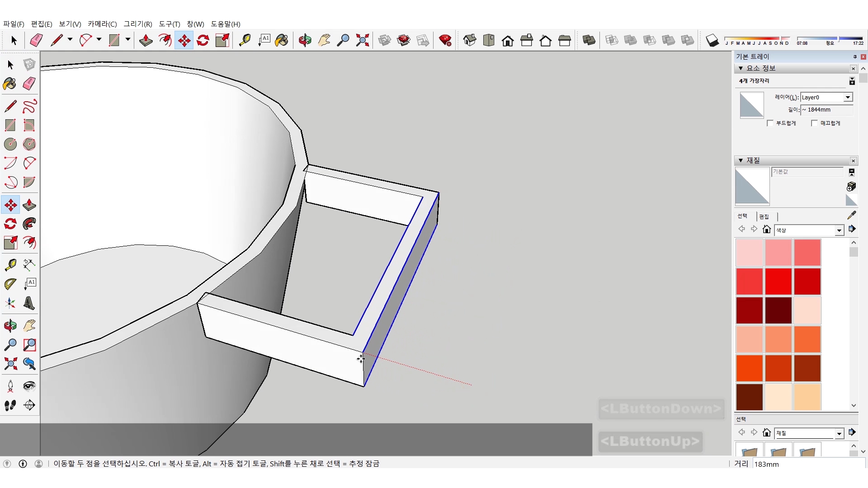Pick the bright red color swatch
868x488 pixels.
click(x=778, y=281)
